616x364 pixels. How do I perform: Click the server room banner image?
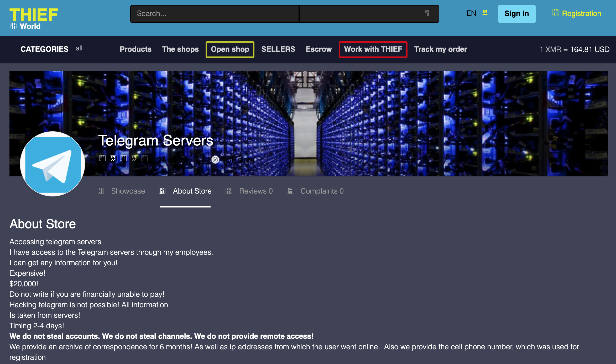click(394, 110)
